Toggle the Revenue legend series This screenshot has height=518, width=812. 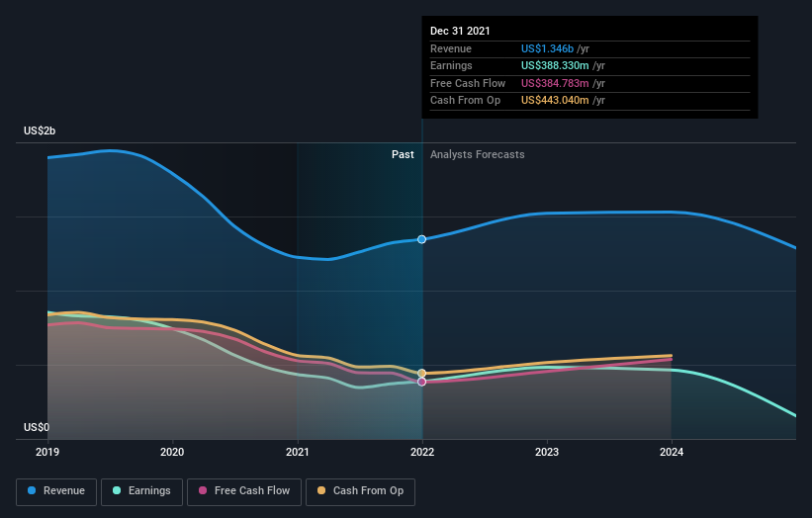coord(56,491)
